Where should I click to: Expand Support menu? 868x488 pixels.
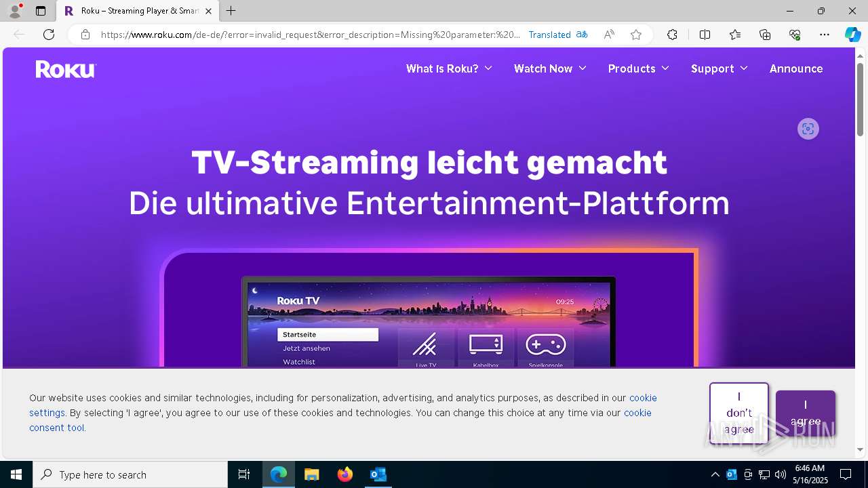pyautogui.click(x=719, y=68)
